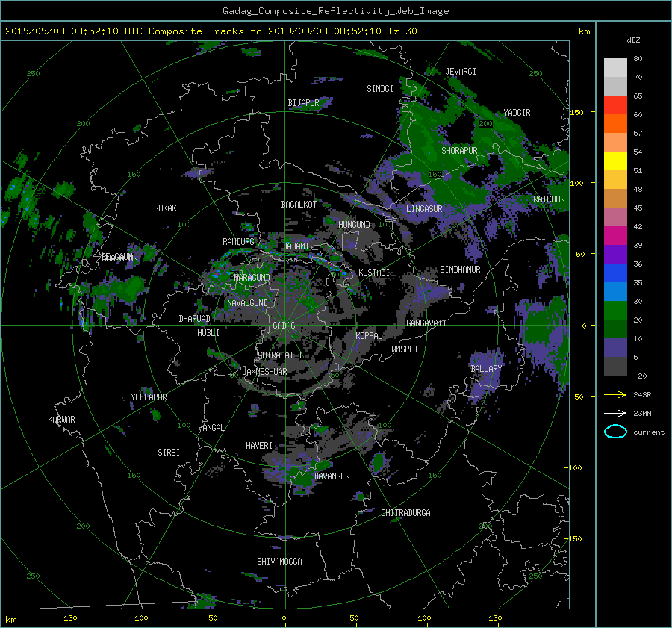Click the 150 tick on right axis
The width and height of the screenshot is (672, 628).
click(x=576, y=112)
